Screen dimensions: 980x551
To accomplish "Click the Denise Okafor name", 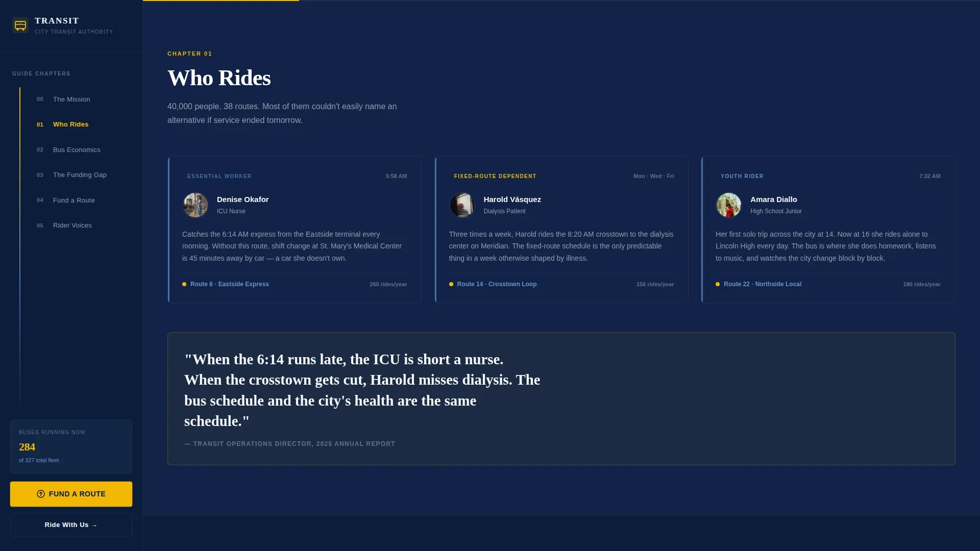I will [x=242, y=199].
